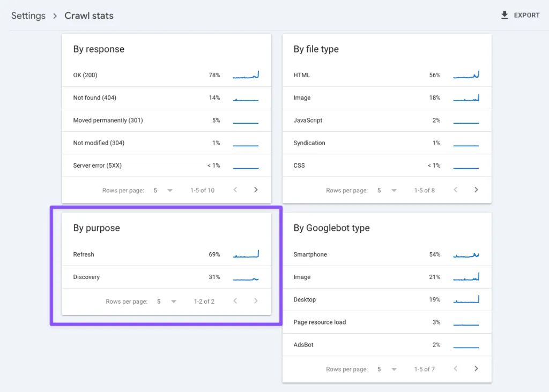The height and width of the screenshot is (392, 549).
Task: Click the OK (200) sparkline chart
Action: pos(246,75)
